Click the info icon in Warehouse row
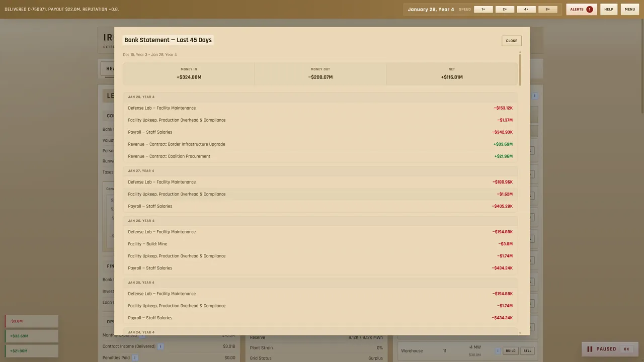 (x=498, y=351)
